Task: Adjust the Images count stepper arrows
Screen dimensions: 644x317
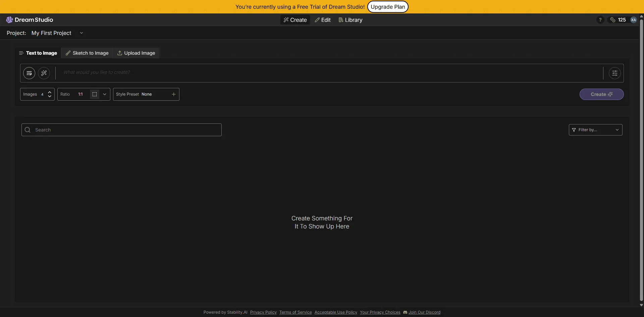Action: pyautogui.click(x=50, y=94)
